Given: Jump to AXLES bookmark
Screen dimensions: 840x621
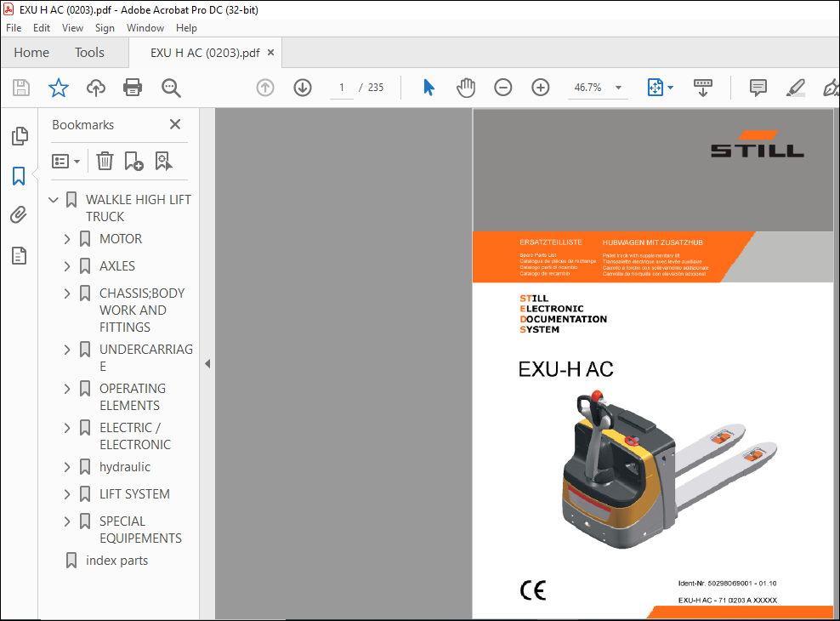Looking at the screenshot, I should (117, 266).
